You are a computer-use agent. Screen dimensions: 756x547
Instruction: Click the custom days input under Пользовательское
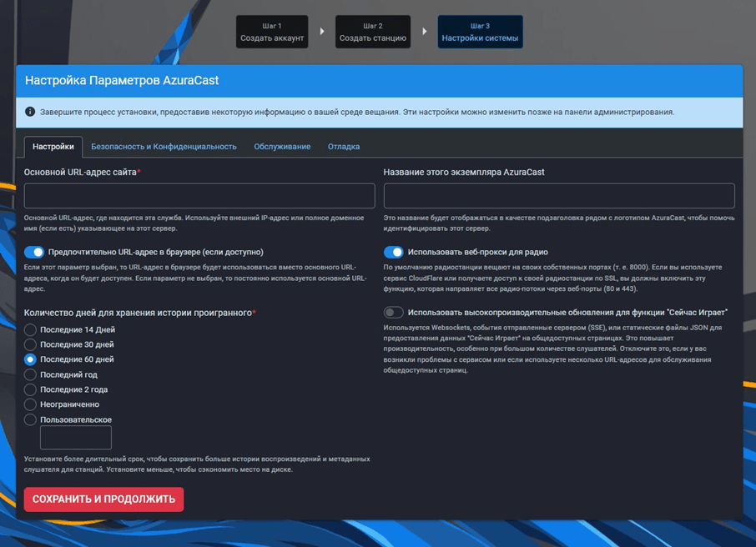coord(76,437)
